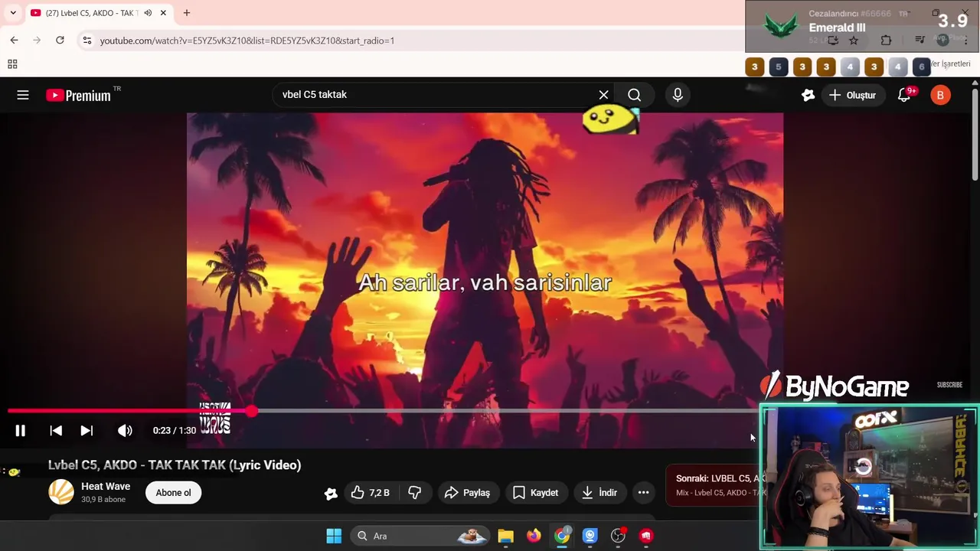Run search with the magnifier button
This screenshot has height=551, width=980.
pyautogui.click(x=634, y=95)
